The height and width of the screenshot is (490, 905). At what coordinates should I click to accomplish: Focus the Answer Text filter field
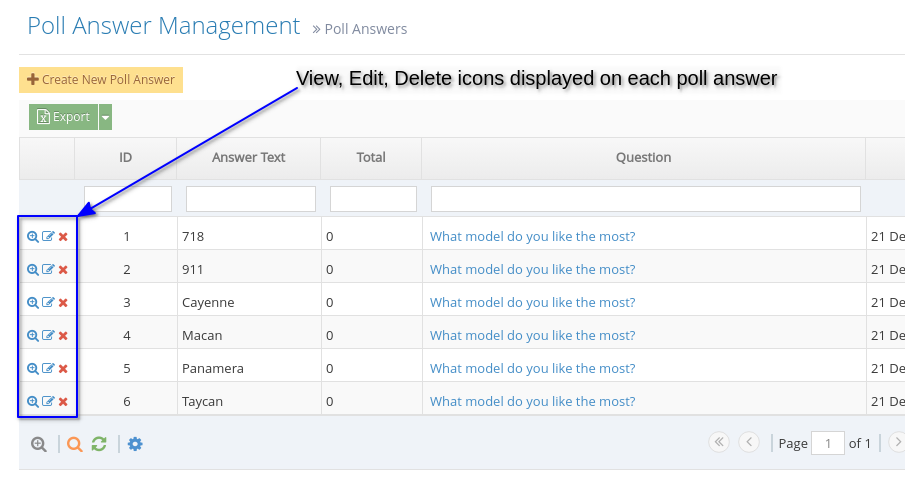click(x=250, y=199)
